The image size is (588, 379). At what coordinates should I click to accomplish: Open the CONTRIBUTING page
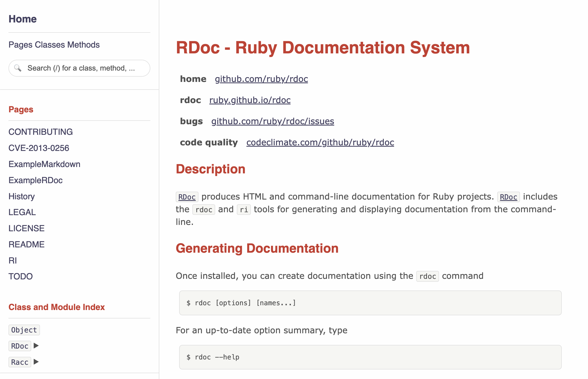click(x=40, y=132)
